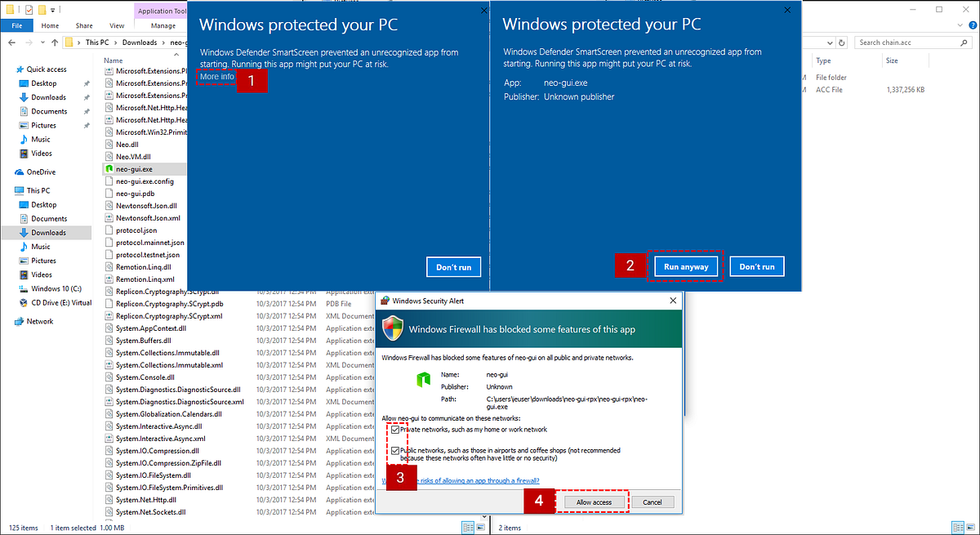Close the left SmartScreen dialog
The image size is (980, 535).
(x=483, y=10)
